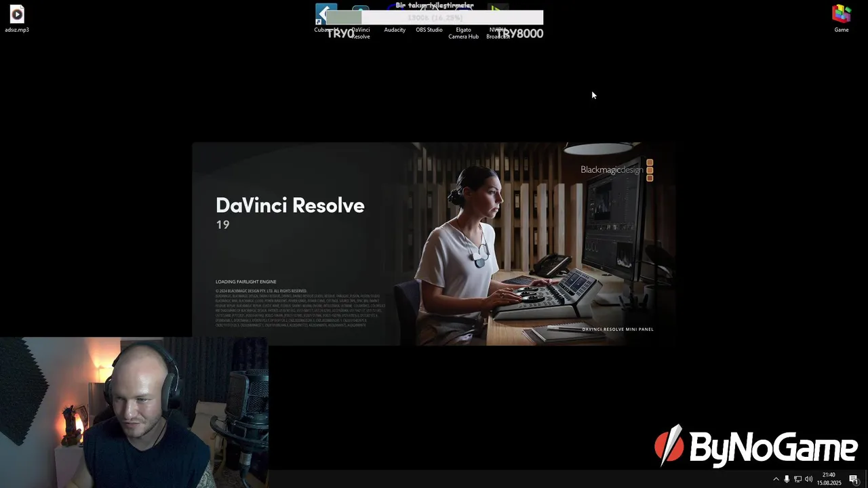
Task: Select the Elgato Camera Hub shortcut
Action: coord(464,22)
